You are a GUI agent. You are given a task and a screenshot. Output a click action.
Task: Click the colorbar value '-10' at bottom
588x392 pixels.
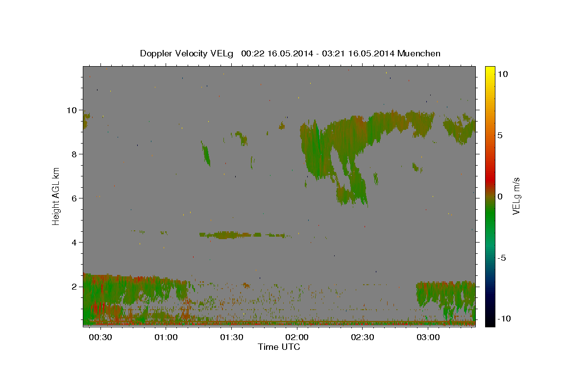pos(504,318)
